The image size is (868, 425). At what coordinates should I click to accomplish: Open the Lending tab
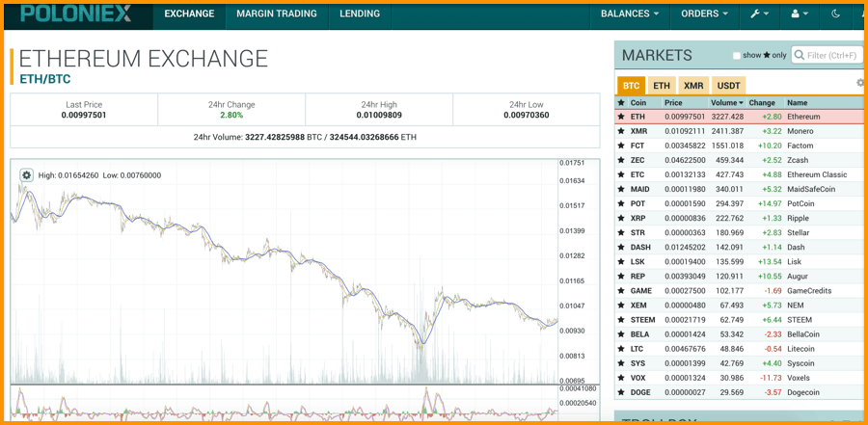pyautogui.click(x=360, y=14)
